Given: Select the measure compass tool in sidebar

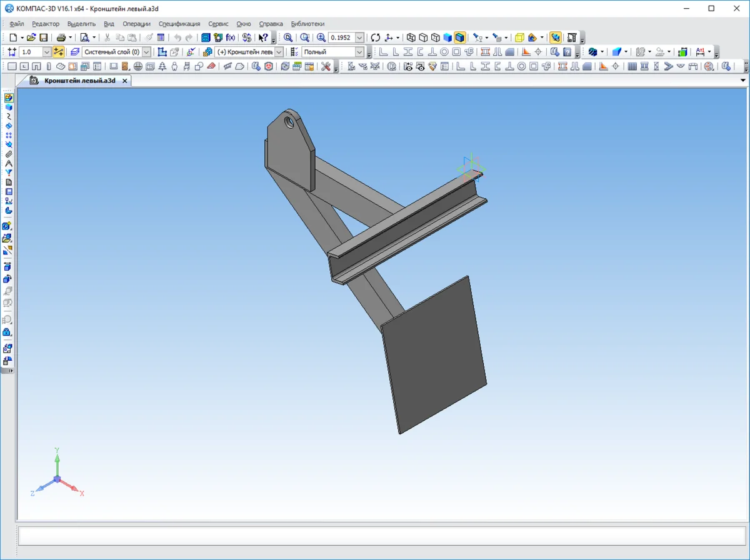Looking at the screenshot, I should [x=9, y=163].
